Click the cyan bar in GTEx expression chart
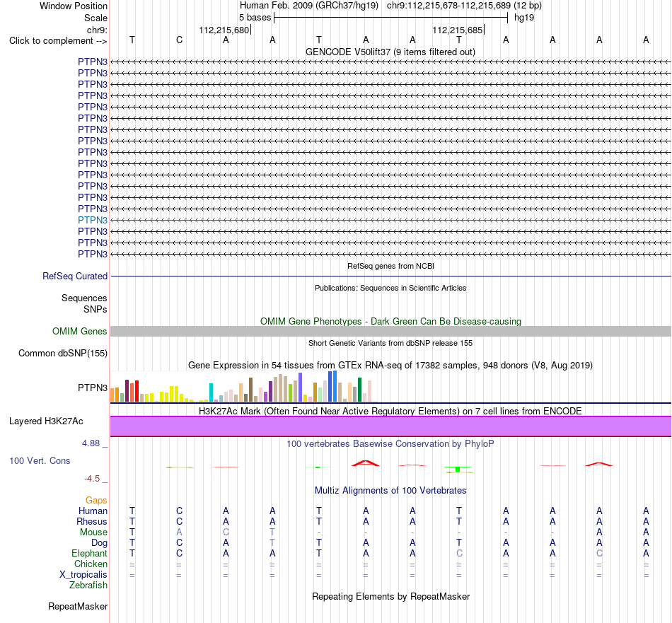 (211, 392)
